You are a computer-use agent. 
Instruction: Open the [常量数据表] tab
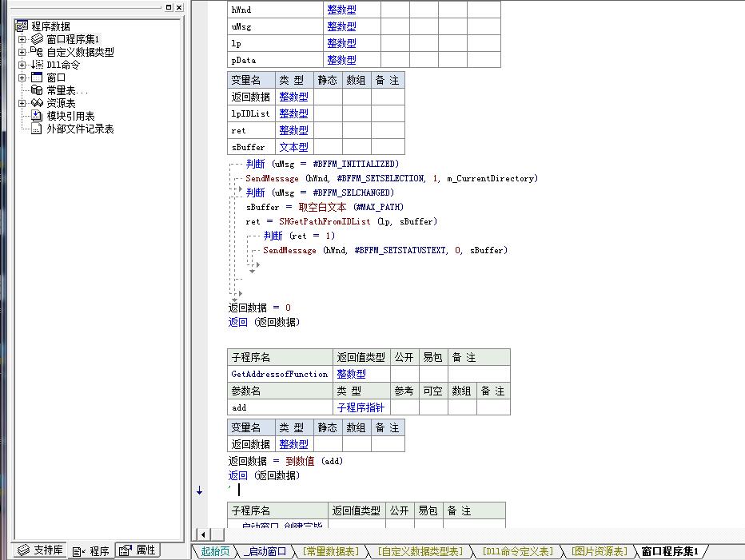pyautogui.click(x=331, y=551)
